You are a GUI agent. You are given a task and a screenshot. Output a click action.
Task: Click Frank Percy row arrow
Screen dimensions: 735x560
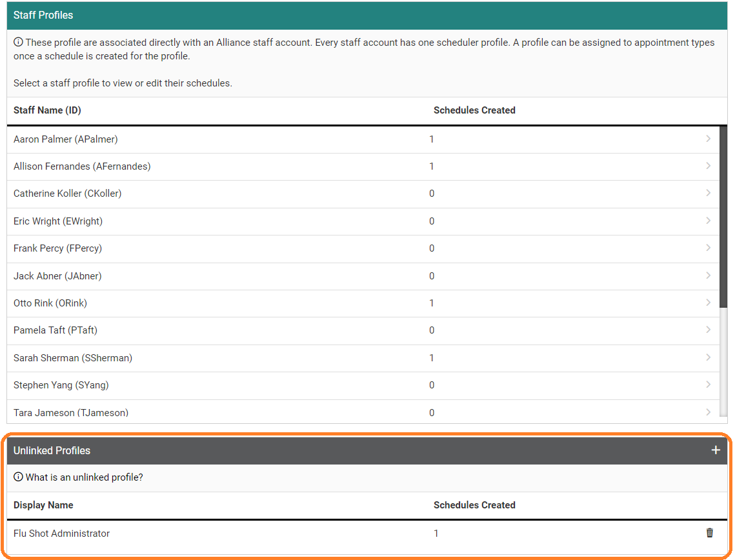(x=708, y=248)
